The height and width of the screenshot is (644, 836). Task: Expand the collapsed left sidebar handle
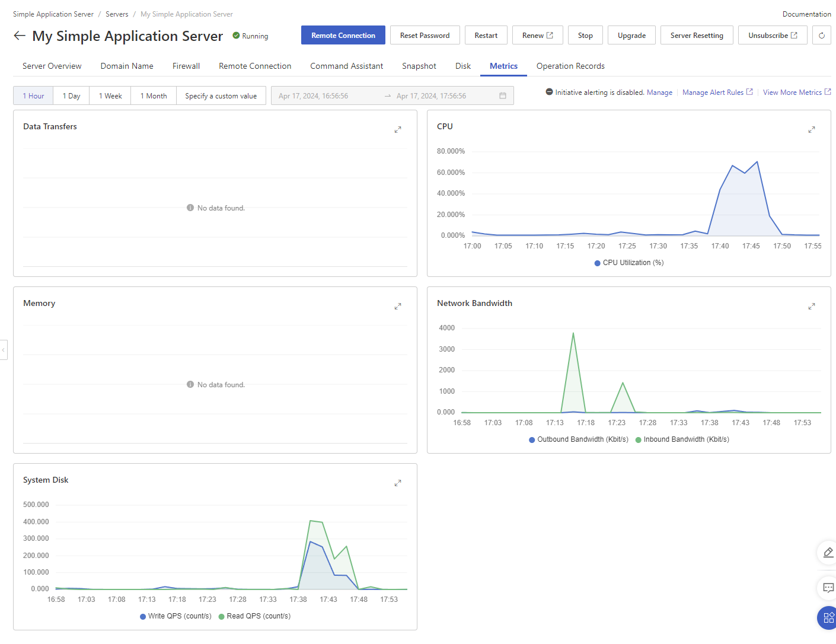(4, 350)
